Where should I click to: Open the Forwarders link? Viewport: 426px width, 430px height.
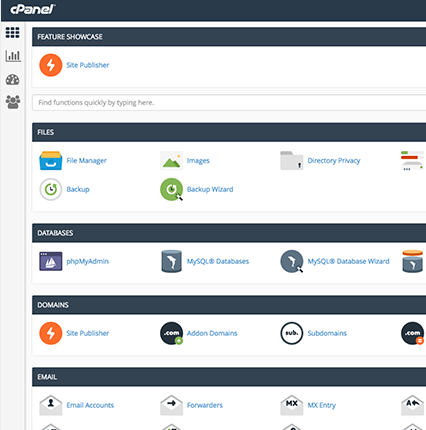coord(205,405)
